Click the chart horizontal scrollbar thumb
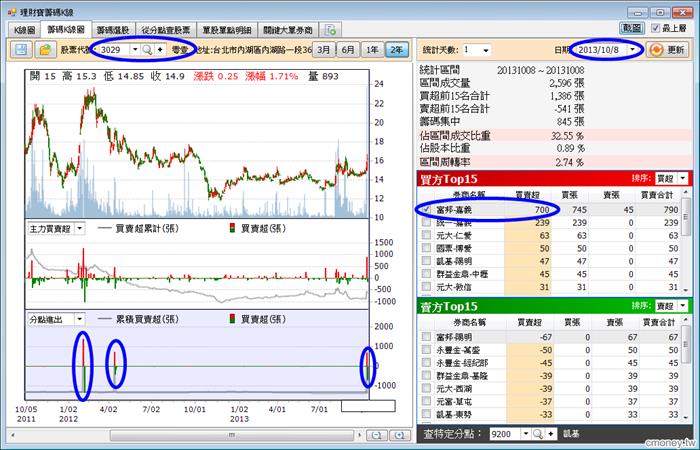The width and height of the screenshot is (700, 450). 232,435
